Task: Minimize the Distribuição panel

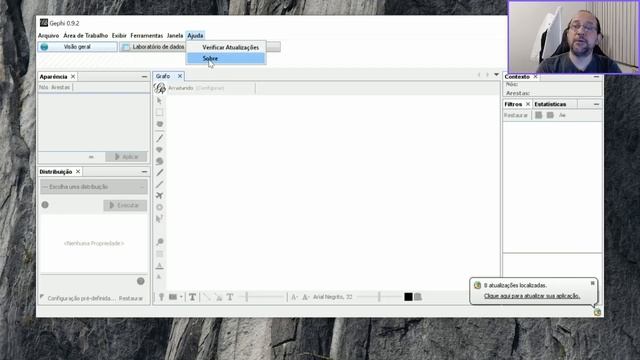Action: 144,172
